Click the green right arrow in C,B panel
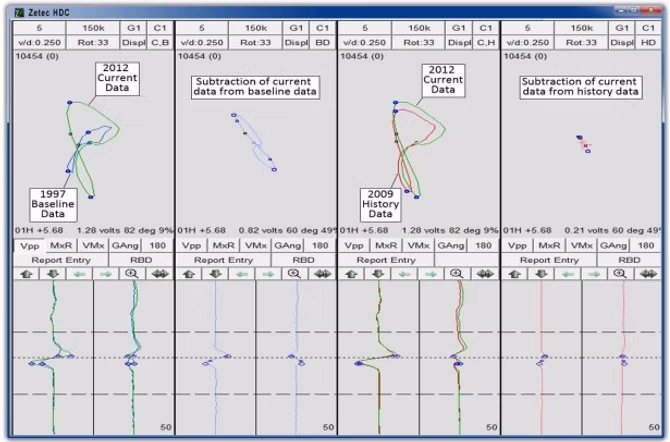670x442 pixels. pyautogui.click(x=106, y=274)
